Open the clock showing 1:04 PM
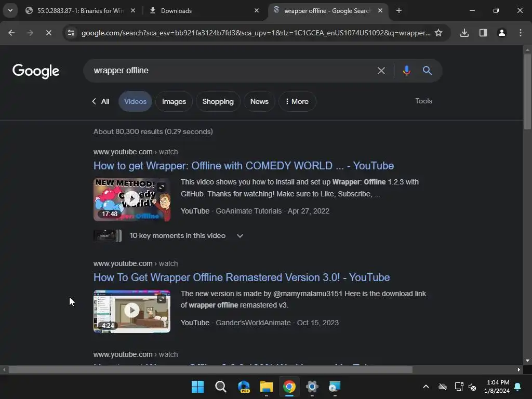532x399 pixels. pos(497,387)
